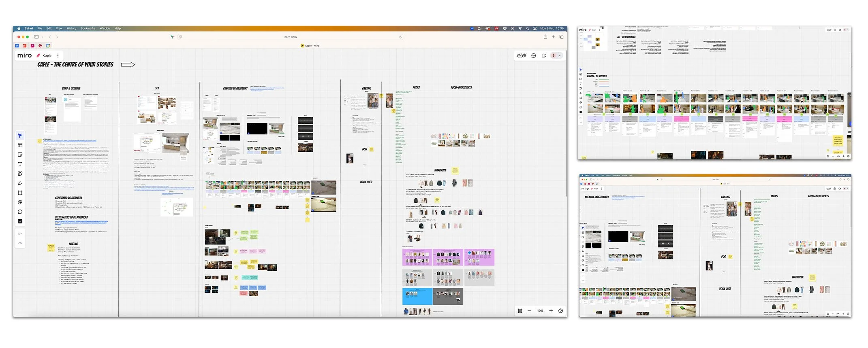This screenshot has width=868, height=348.
Task: Go back in Safari
Action: click(x=50, y=37)
